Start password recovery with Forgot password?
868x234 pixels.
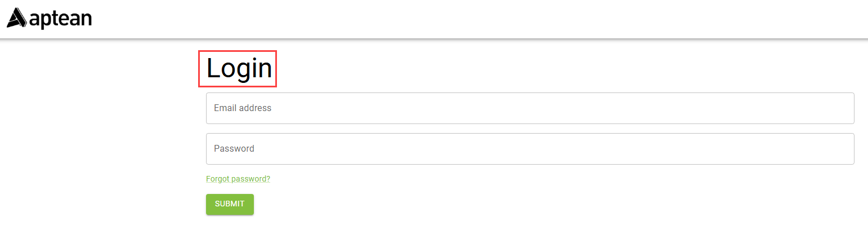[x=238, y=179]
